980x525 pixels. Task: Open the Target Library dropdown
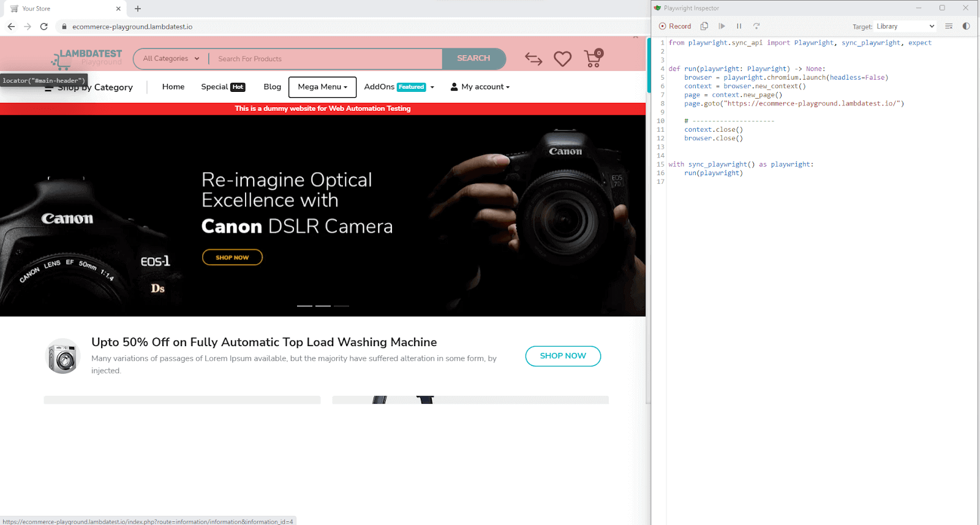click(905, 26)
